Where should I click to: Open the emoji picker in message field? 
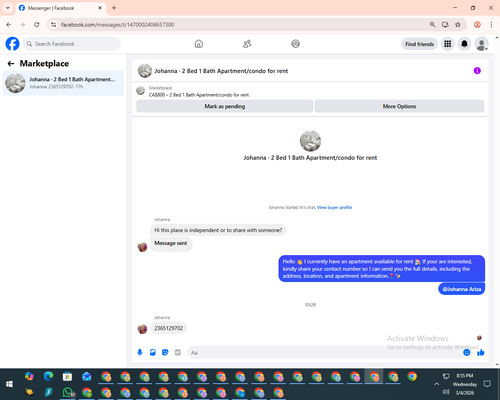467,352
